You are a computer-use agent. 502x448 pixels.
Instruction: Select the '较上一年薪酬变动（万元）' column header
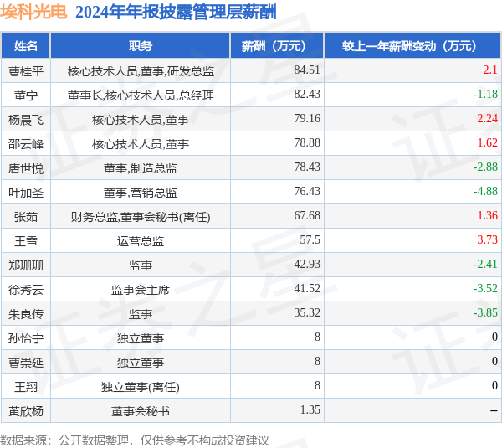(413, 46)
